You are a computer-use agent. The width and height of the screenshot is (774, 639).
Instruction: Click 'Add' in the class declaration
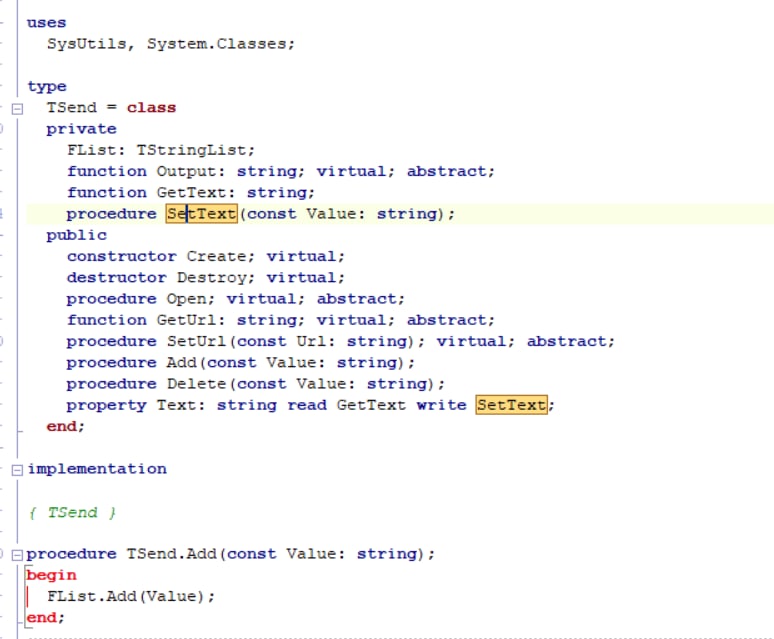[182, 363]
